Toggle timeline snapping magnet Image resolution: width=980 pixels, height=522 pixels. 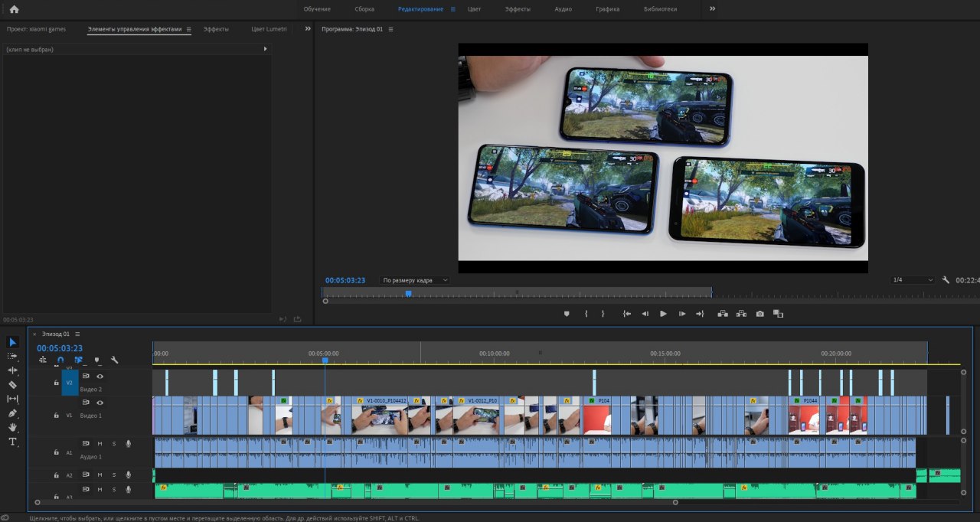tap(60, 360)
